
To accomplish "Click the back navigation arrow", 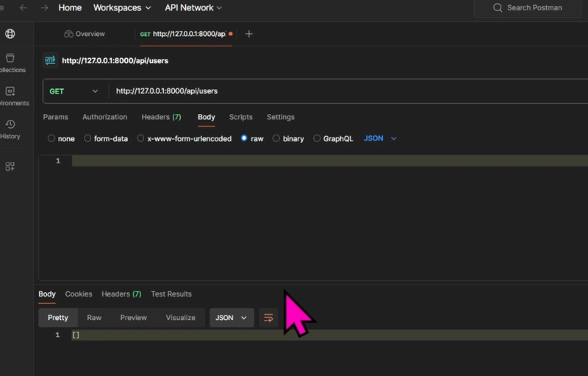I will (x=24, y=8).
